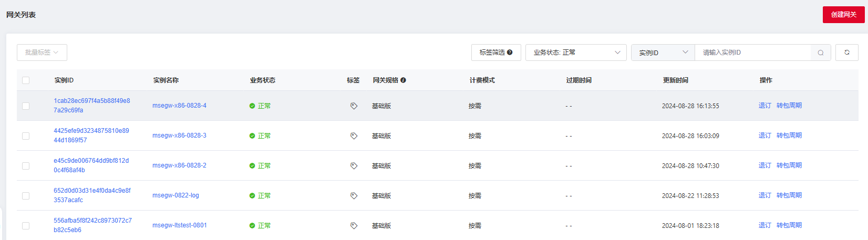Open instance name msegw-0822-log
The height and width of the screenshot is (240, 868).
pyautogui.click(x=176, y=195)
